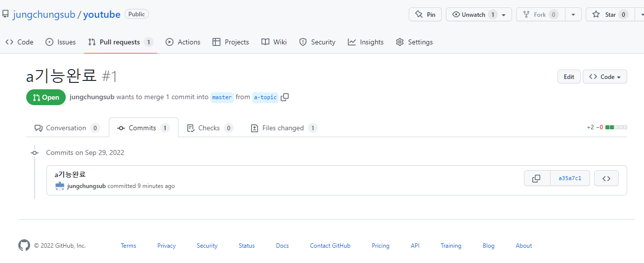This screenshot has width=644, height=263.
Task: Open the Unwatch dropdown arrow
Action: [x=504, y=15]
